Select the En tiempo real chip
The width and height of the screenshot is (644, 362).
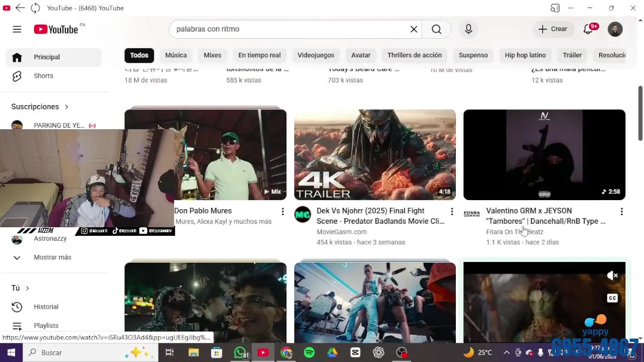pyautogui.click(x=260, y=55)
